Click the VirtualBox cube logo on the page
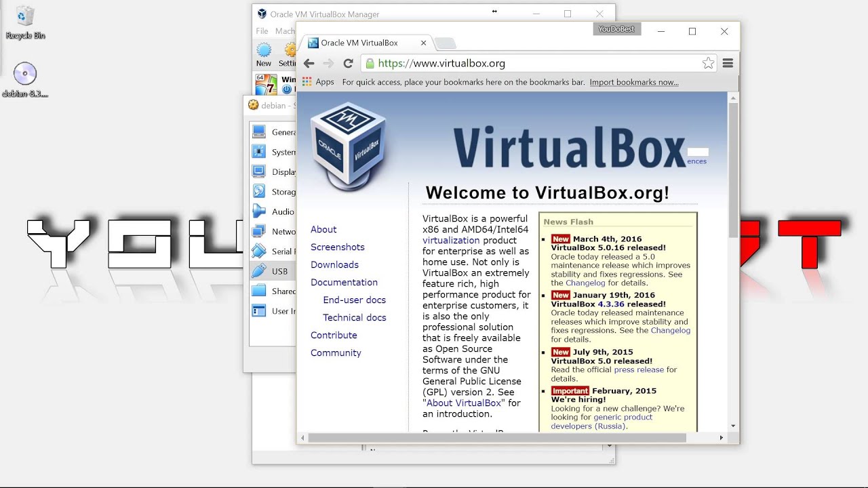868x488 pixels. pyautogui.click(x=349, y=148)
